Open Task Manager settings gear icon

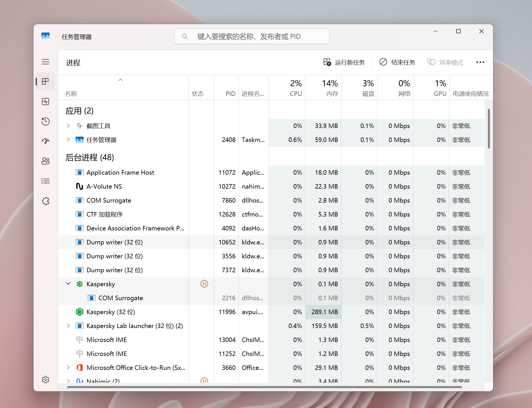pos(46,380)
